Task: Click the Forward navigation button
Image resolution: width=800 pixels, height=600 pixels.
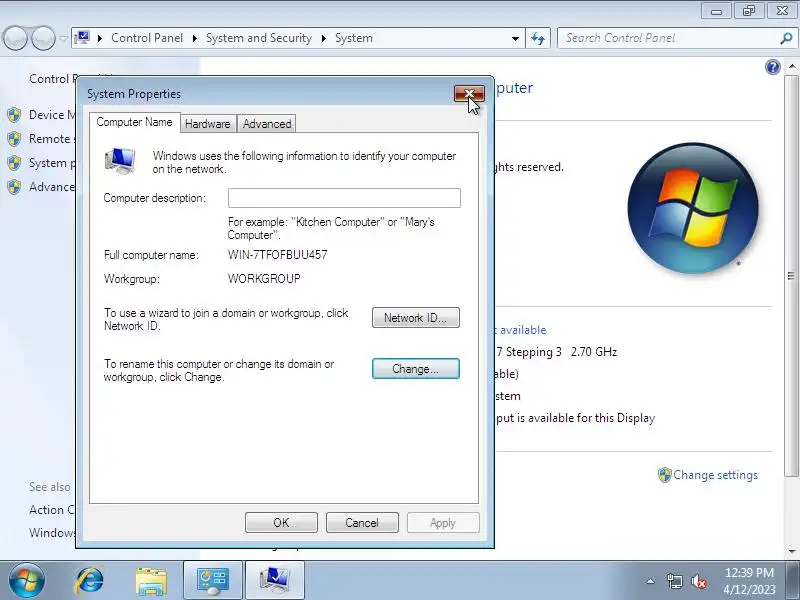Action: click(x=43, y=38)
